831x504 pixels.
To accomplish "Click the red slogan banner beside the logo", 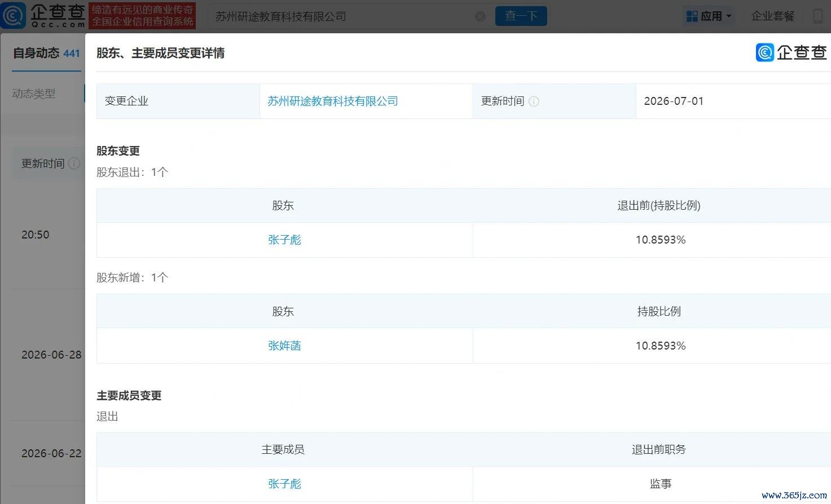I will [x=142, y=16].
